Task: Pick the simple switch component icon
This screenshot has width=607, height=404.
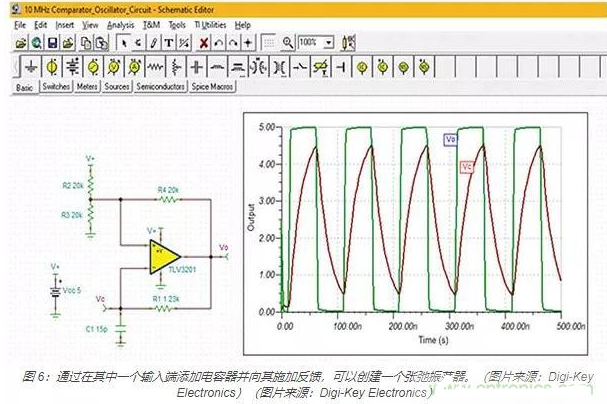Action: 300,67
